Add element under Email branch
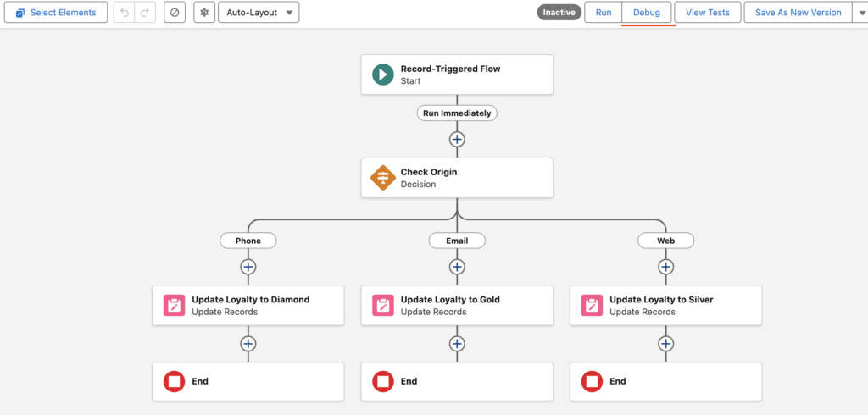This screenshot has height=415, width=868. pos(457,267)
